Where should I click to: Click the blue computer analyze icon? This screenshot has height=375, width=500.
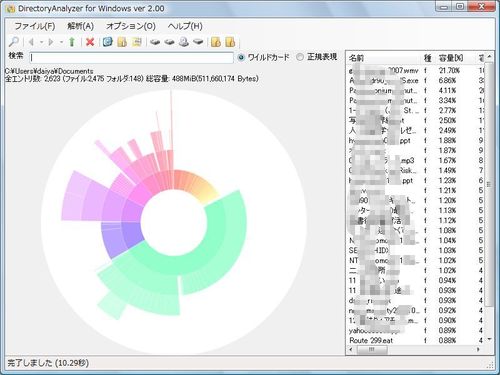[108, 42]
